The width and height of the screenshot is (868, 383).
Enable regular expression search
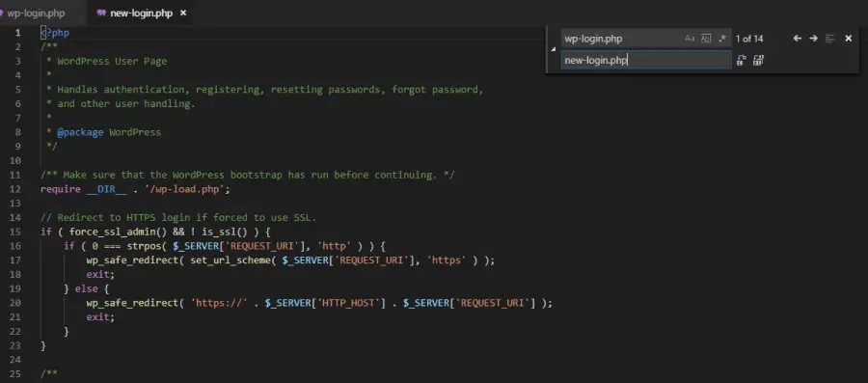click(x=721, y=39)
